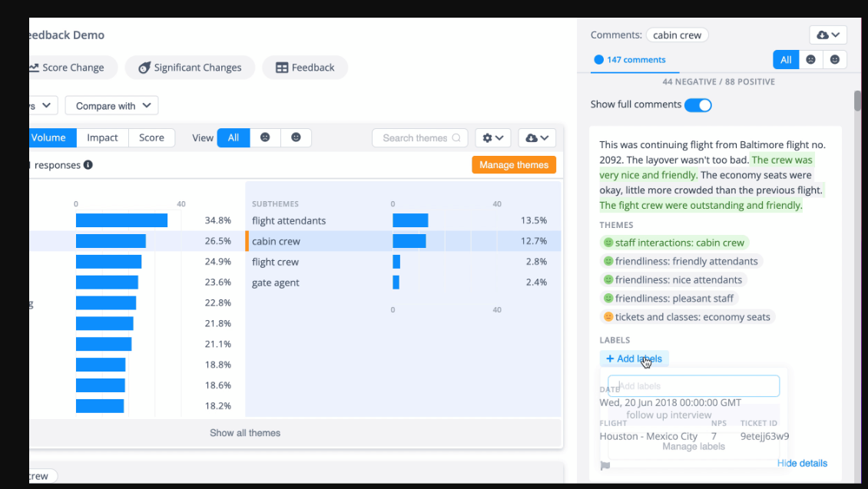The image size is (868, 489).
Task: Open the themes settings gear menu
Action: click(492, 137)
